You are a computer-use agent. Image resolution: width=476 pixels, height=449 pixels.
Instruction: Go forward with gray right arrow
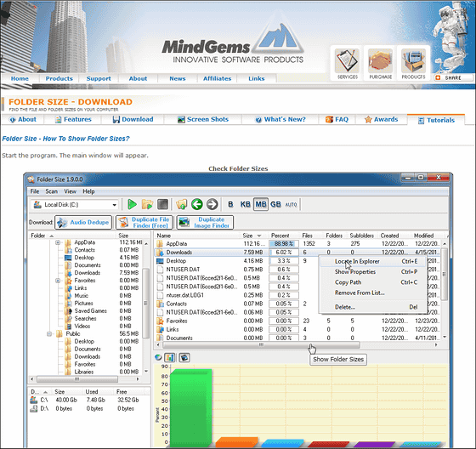(212, 204)
